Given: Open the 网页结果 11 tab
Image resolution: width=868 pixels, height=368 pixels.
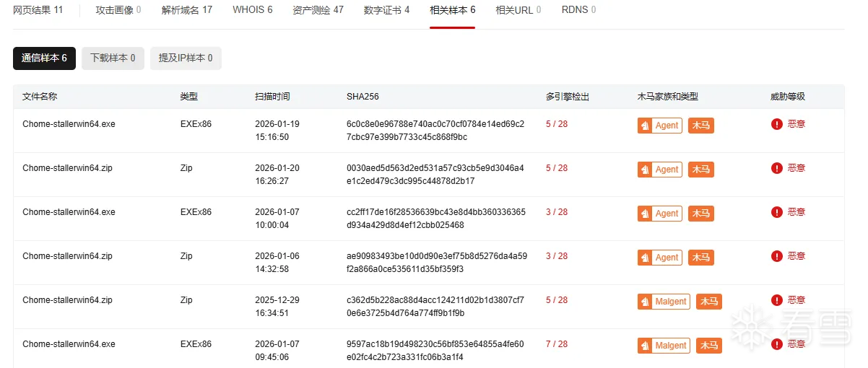Looking at the screenshot, I should coord(38,10).
